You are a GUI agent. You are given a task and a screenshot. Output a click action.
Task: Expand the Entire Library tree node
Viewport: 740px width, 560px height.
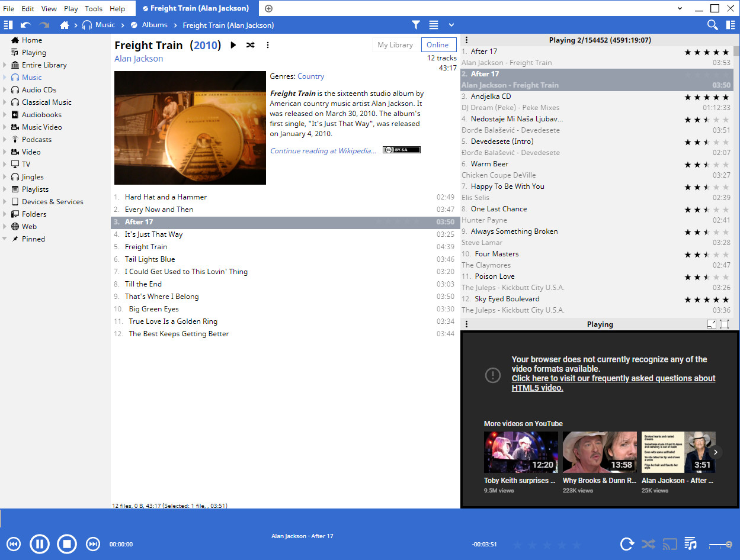[x=5, y=65]
